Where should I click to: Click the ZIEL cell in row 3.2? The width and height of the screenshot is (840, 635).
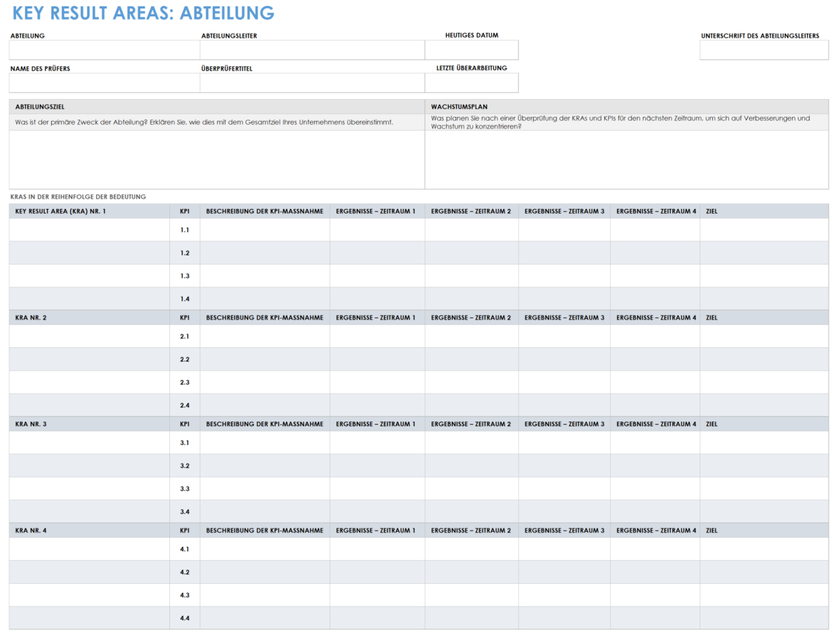point(764,465)
